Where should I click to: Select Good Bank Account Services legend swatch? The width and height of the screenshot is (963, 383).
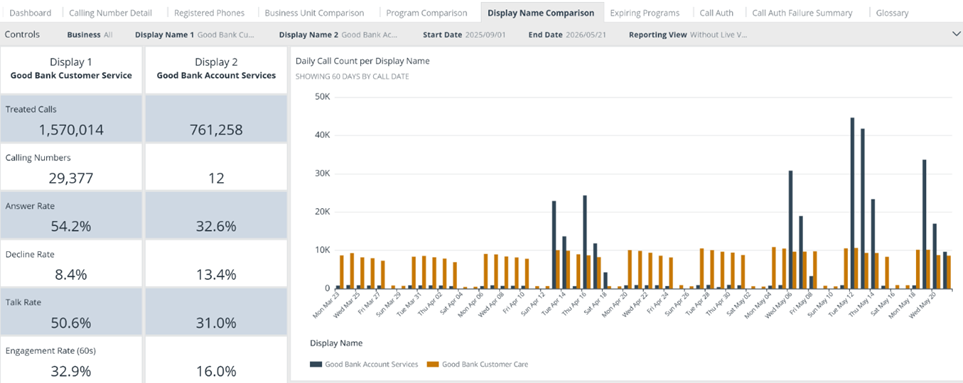(316, 364)
